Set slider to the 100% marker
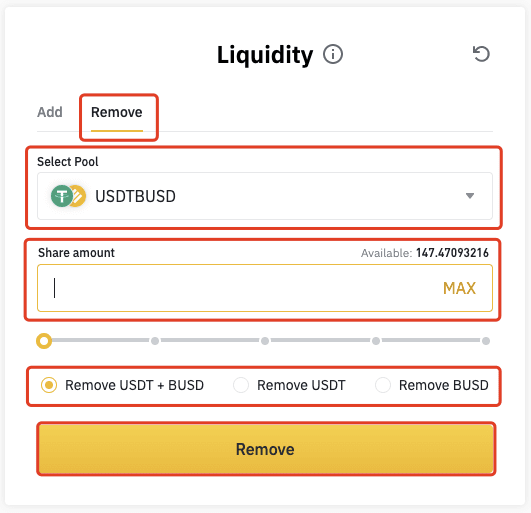The width and height of the screenshot is (531, 513). point(486,341)
